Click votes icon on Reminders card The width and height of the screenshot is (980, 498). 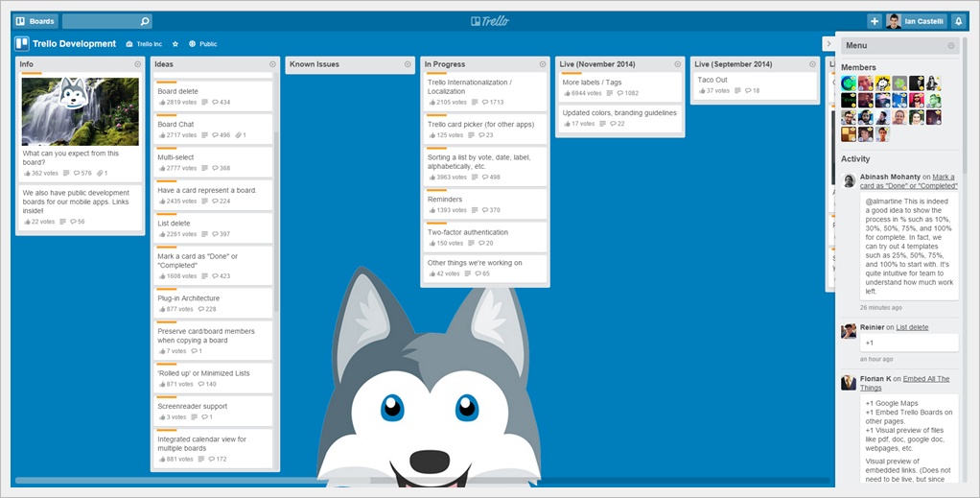[x=432, y=210]
